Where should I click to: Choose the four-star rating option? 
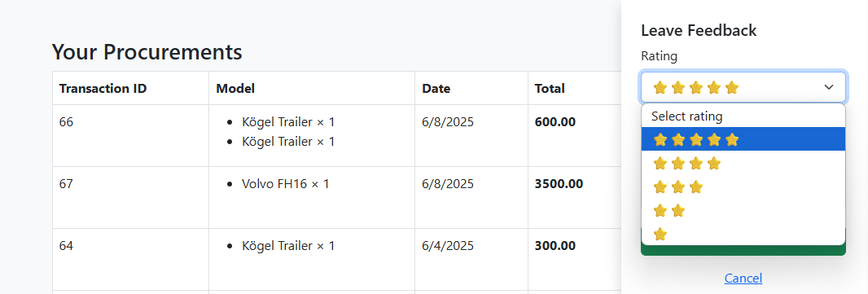[743, 163]
